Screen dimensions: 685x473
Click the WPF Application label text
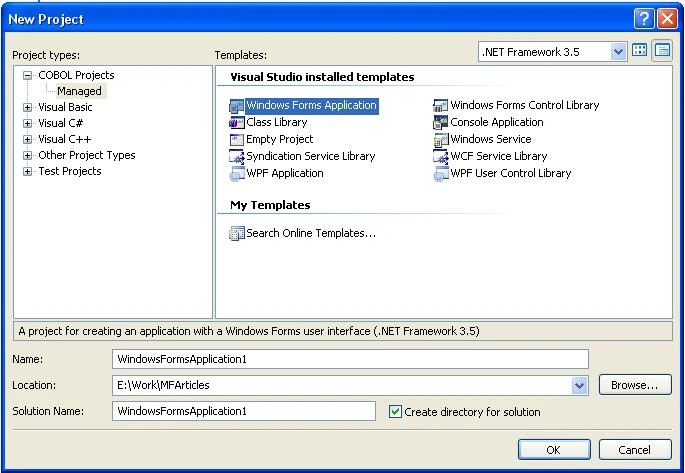(x=285, y=173)
